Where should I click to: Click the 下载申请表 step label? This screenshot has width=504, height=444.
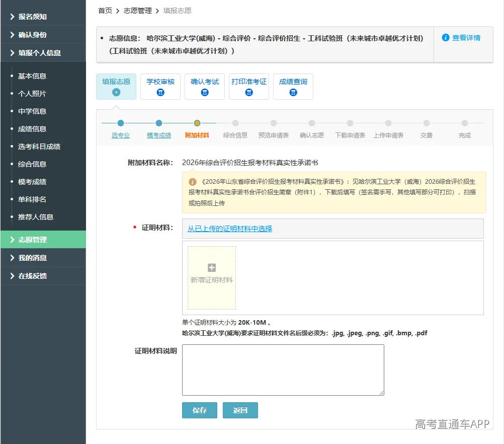point(350,135)
